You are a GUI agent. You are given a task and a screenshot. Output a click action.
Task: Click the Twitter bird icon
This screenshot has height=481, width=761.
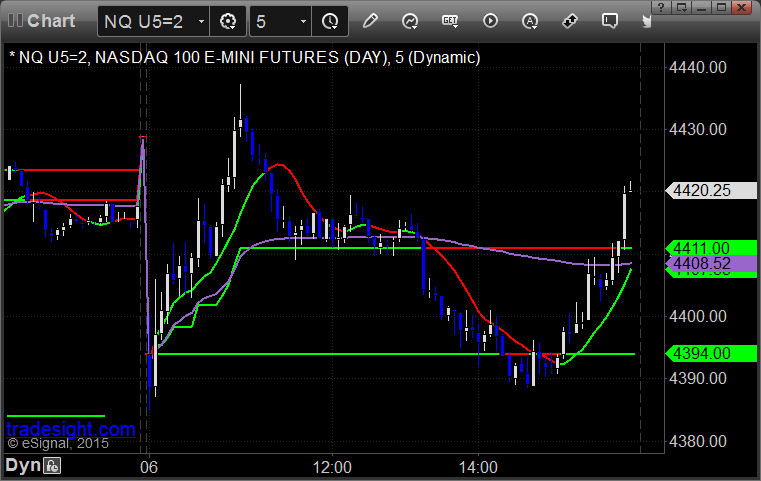click(x=647, y=21)
